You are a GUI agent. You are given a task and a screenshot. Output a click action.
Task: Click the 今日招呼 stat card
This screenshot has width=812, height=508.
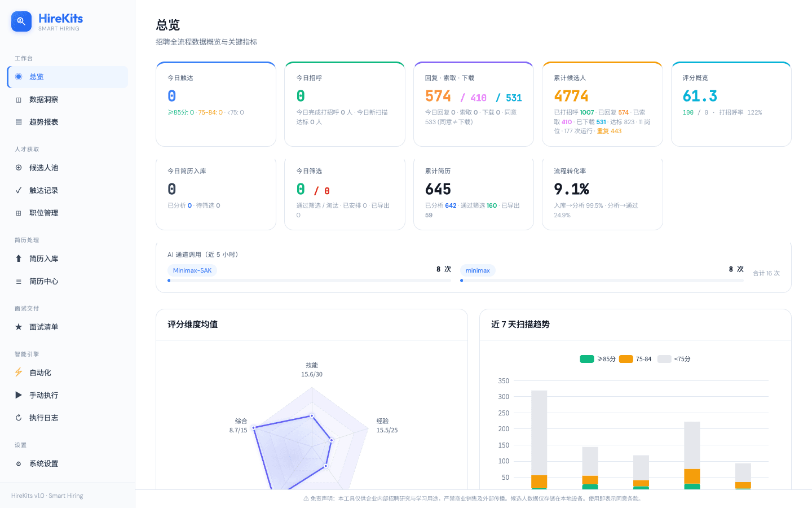tap(345, 104)
